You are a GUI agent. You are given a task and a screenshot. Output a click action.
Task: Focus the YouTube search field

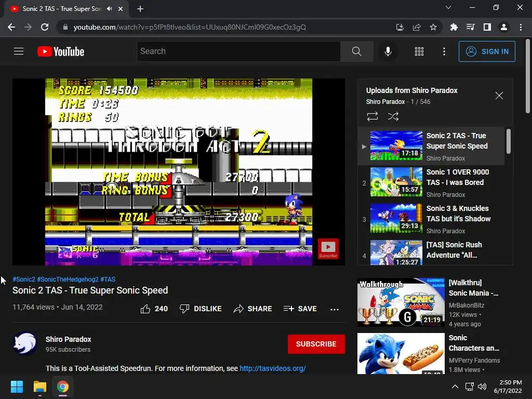click(238, 51)
